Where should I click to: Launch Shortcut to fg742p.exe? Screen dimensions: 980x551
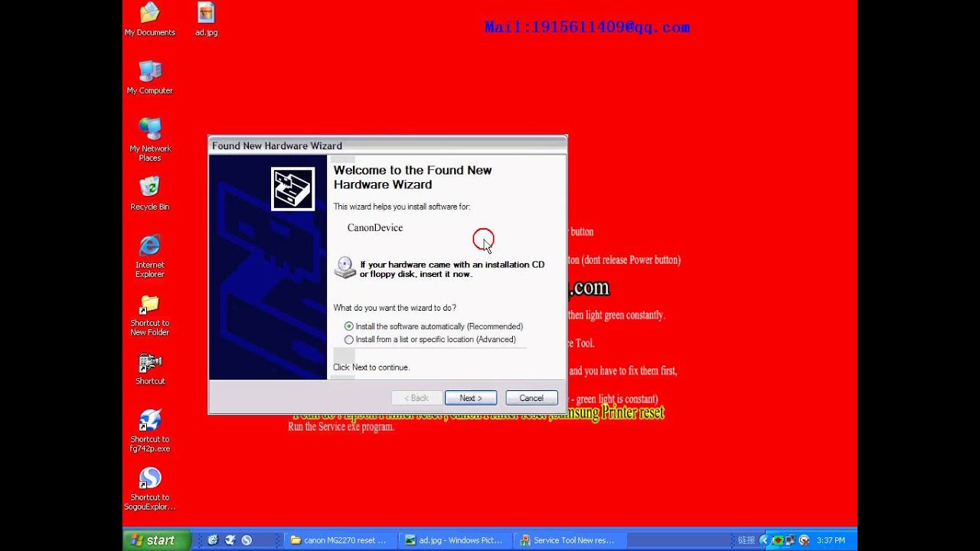tap(150, 431)
